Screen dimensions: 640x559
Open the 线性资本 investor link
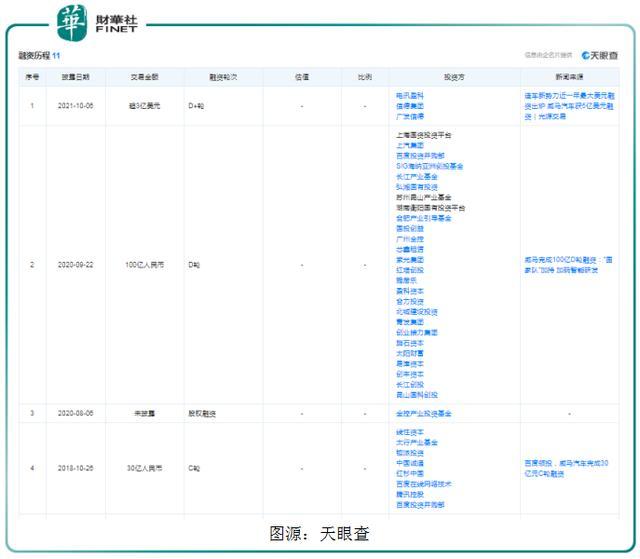tap(410, 432)
